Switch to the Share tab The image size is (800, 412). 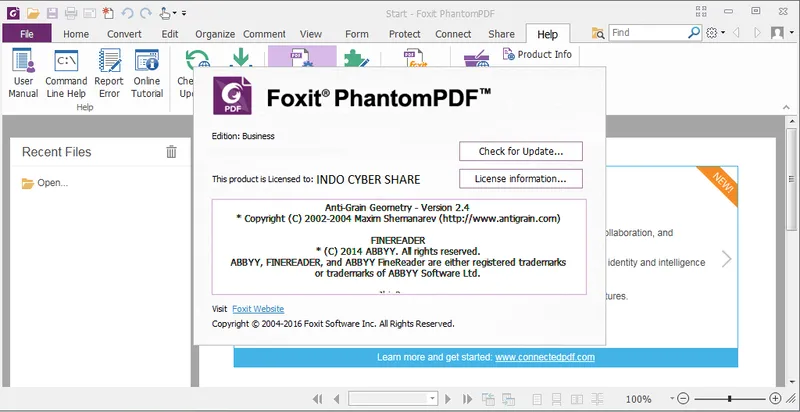pos(501,34)
